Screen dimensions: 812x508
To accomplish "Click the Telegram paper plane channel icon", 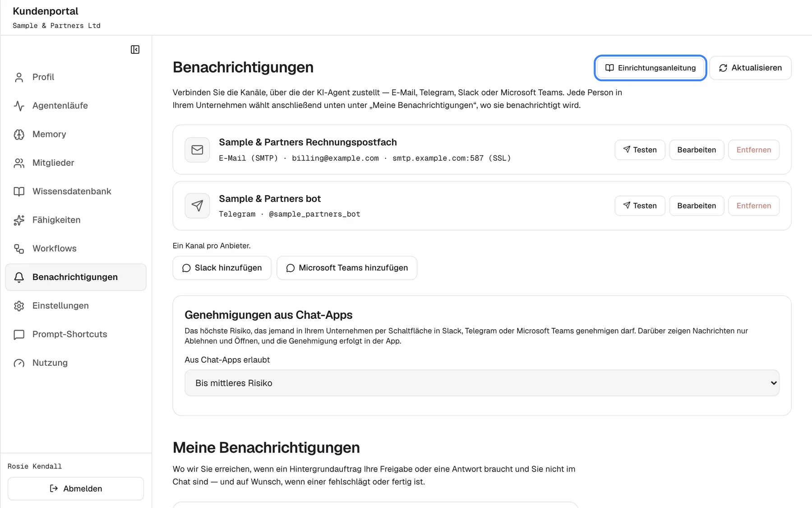I will [x=197, y=206].
